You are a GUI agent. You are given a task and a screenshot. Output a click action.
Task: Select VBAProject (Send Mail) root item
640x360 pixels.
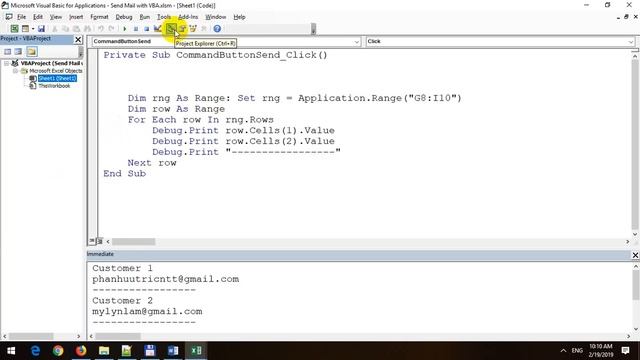pos(51,63)
